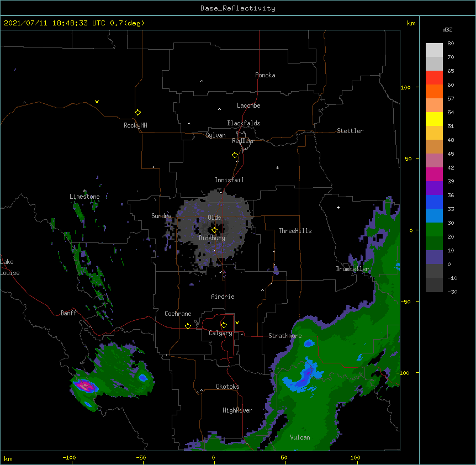Viewport: 476px width, 465px height.
Task: Click the RockyMH map label
Action: (x=135, y=125)
